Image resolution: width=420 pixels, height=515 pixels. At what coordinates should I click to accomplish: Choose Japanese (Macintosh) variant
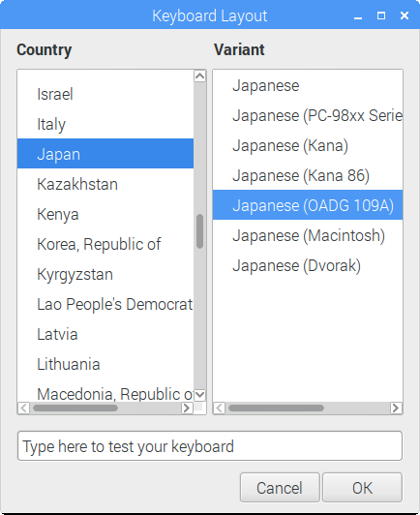308,235
